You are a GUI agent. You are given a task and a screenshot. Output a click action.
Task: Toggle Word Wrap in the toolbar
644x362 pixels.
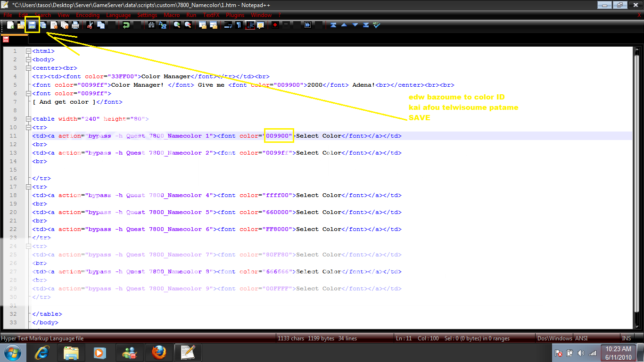coord(228,25)
